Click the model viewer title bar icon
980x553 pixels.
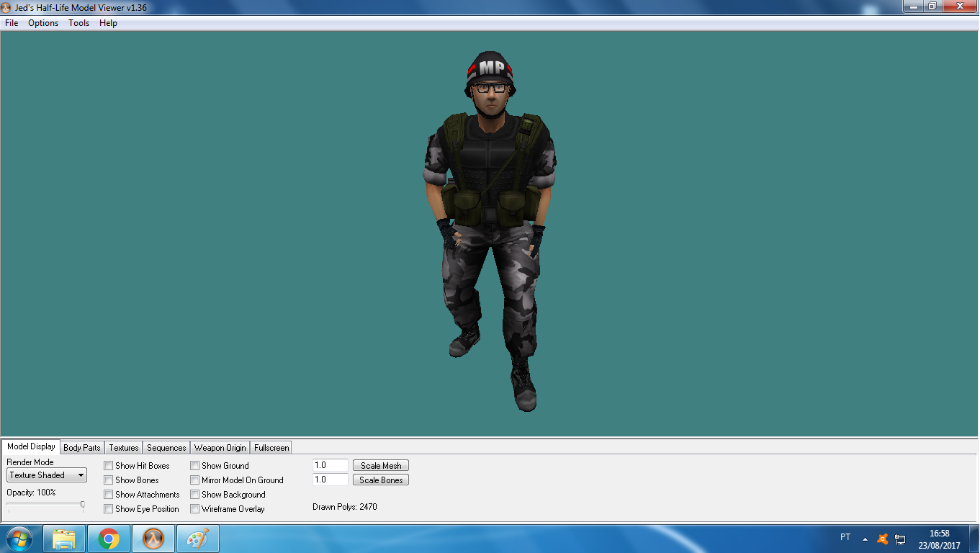(8, 6)
